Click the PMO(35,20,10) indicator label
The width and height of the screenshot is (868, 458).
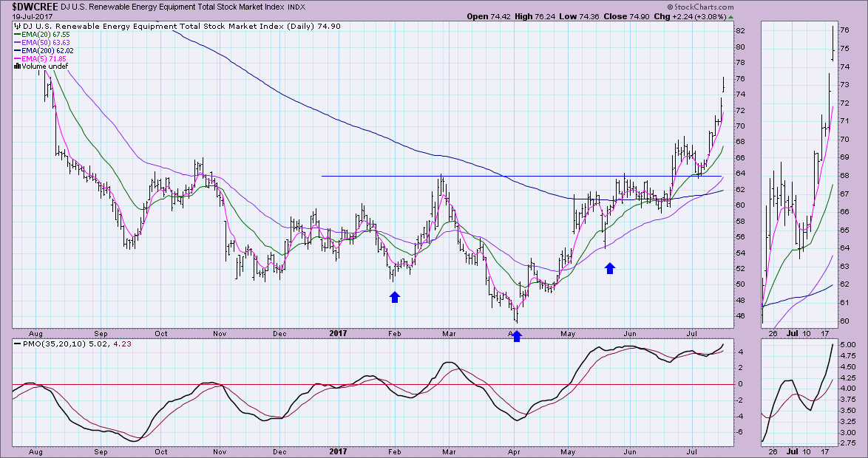coord(47,343)
